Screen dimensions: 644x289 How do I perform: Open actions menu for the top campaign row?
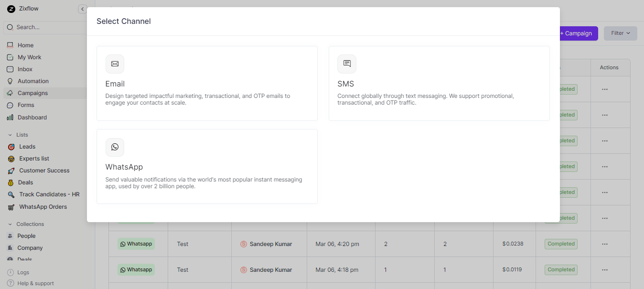pos(605,89)
